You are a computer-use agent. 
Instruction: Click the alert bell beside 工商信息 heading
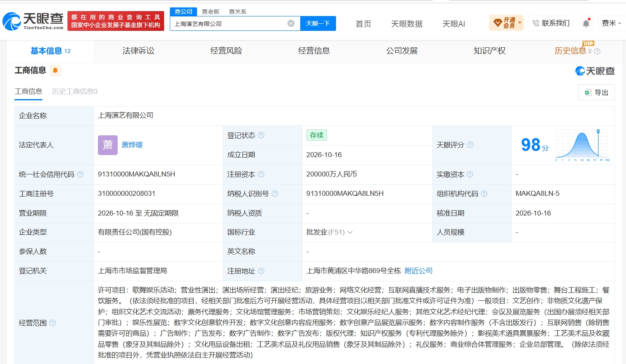pyautogui.click(x=56, y=71)
